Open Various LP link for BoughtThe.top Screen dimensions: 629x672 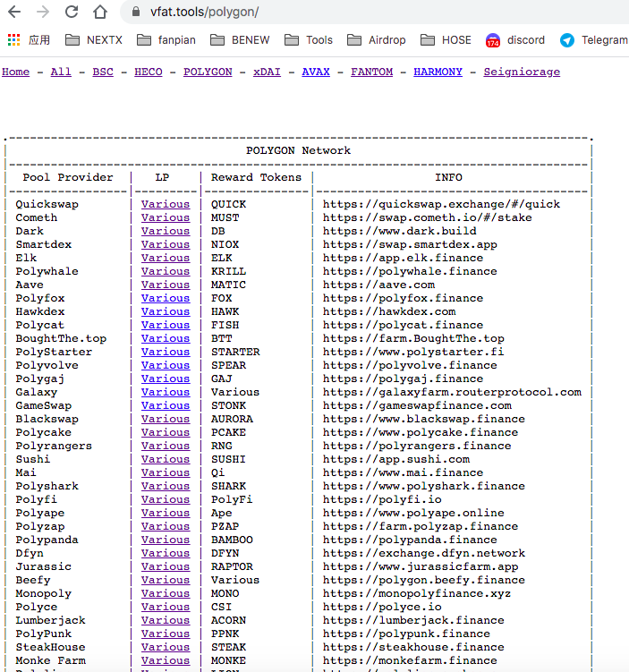(x=166, y=338)
